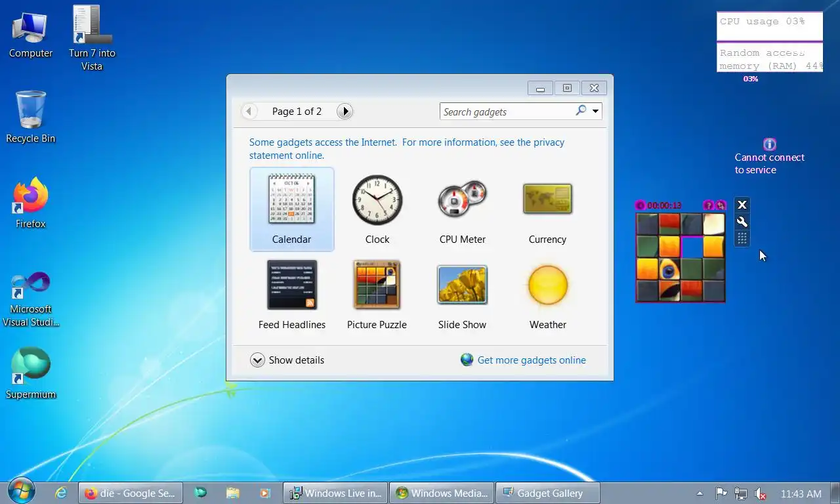
Task: Switch to Firefox Google Search taskbar button
Action: pos(131,493)
